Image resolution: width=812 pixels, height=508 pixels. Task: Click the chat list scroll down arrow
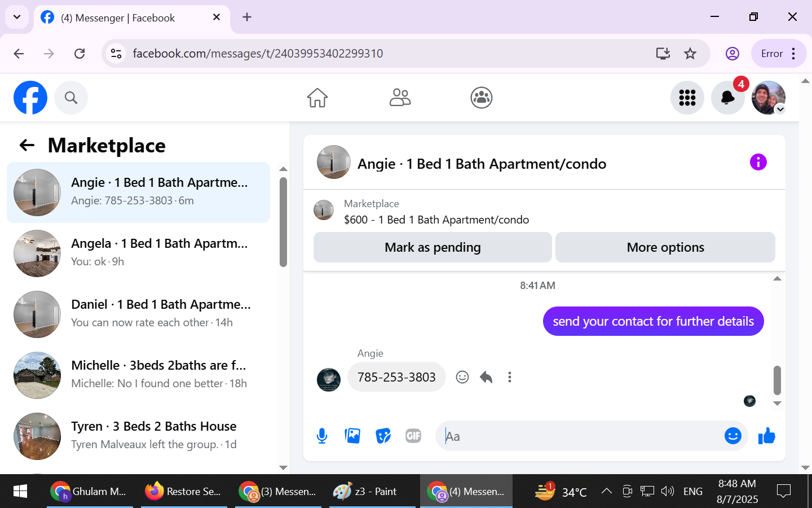tap(284, 468)
